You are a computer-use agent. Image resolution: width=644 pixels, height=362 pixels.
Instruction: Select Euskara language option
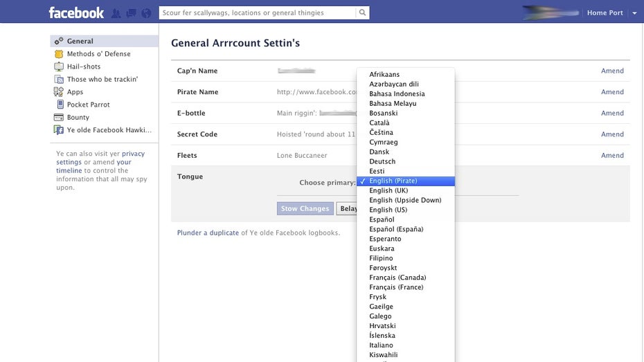click(406, 248)
